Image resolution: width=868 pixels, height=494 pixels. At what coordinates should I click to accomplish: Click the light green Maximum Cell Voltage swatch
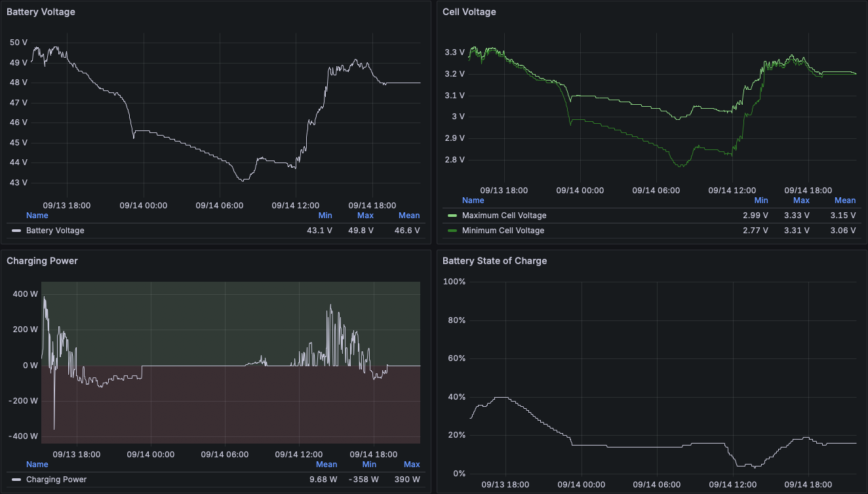point(452,216)
